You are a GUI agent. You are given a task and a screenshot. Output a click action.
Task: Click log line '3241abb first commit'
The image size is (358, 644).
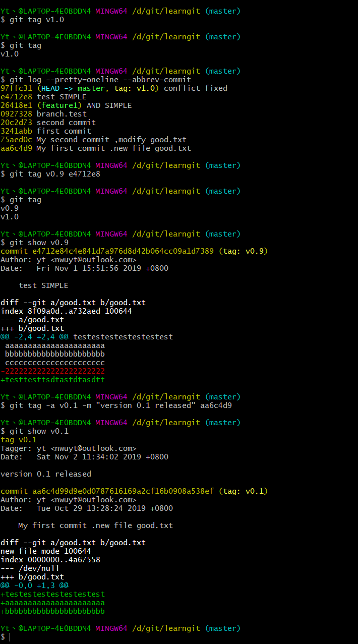coord(46,131)
